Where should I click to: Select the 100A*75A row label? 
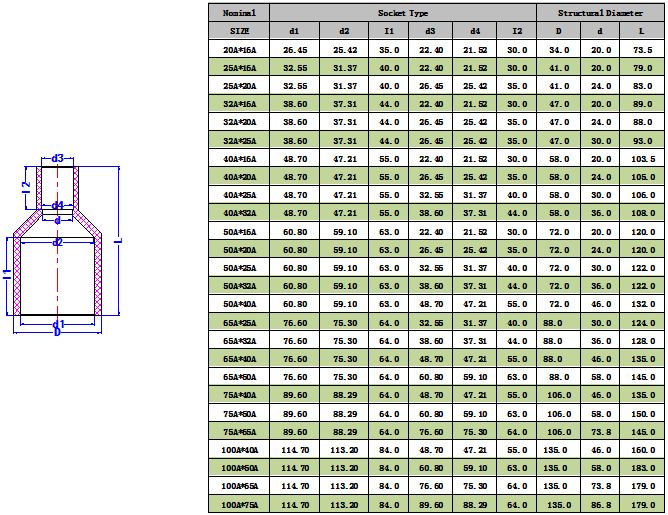click(x=240, y=505)
